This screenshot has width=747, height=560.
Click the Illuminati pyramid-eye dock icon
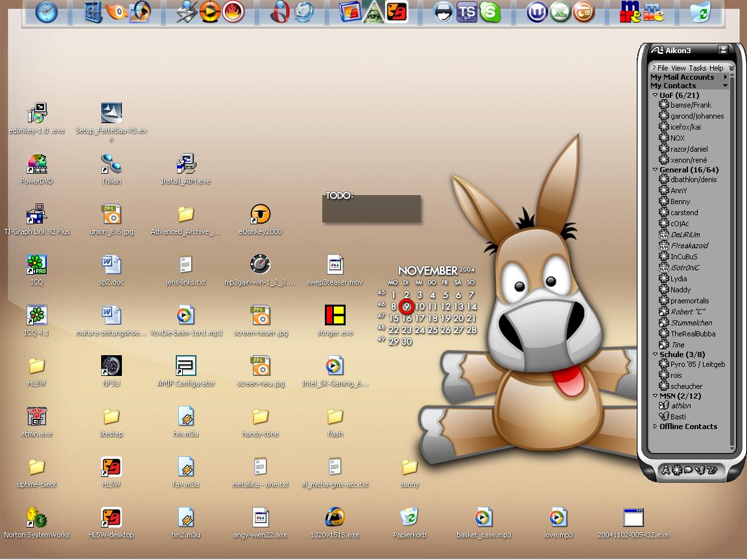pyautogui.click(x=374, y=12)
